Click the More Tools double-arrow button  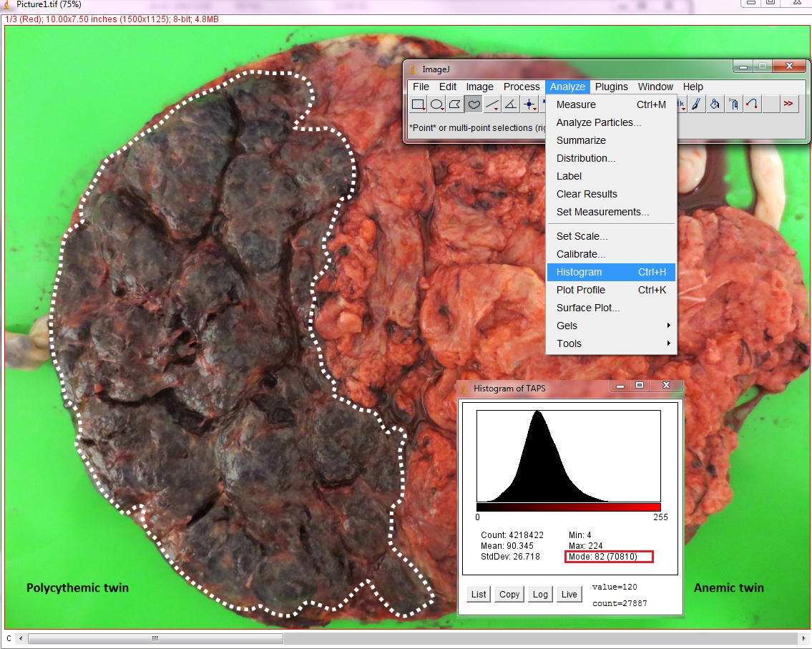click(788, 104)
